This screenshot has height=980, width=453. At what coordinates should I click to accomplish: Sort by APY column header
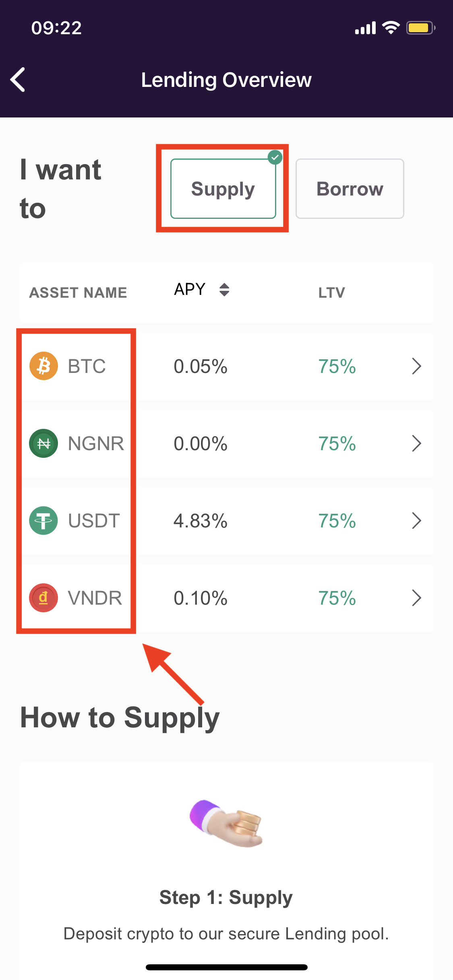(x=190, y=289)
